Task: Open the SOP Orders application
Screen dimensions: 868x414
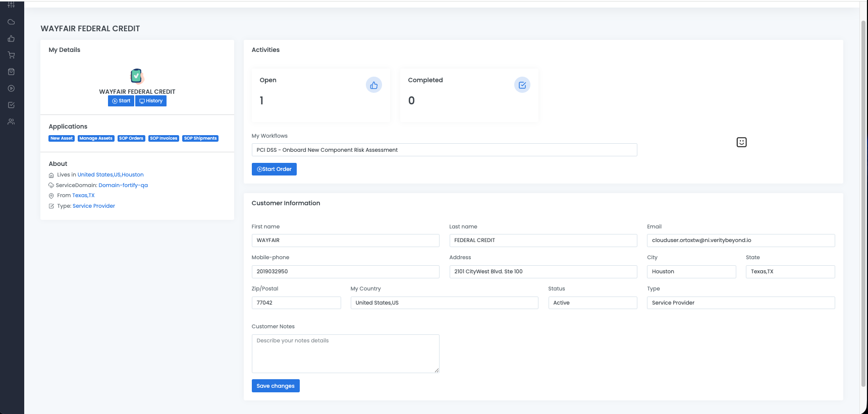Action: click(x=131, y=138)
